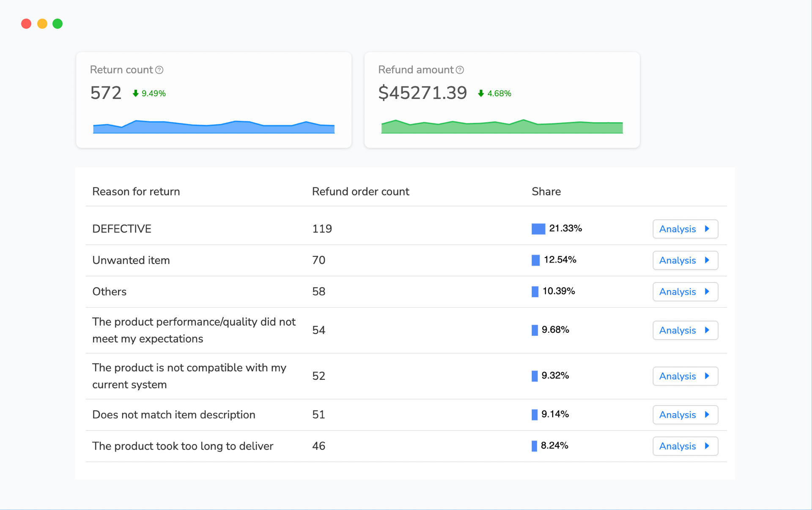The image size is (812, 510).
Task: Click the green down arrow near 4.68%
Action: [x=480, y=93]
